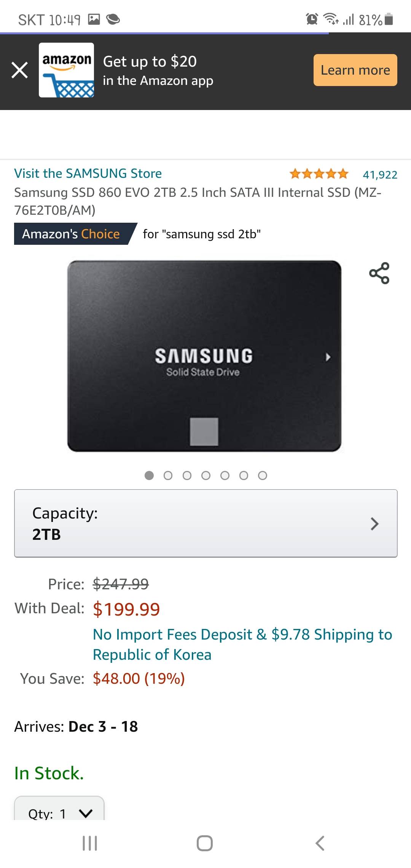
Task: Tap the share icon beside product image
Action: point(379,273)
